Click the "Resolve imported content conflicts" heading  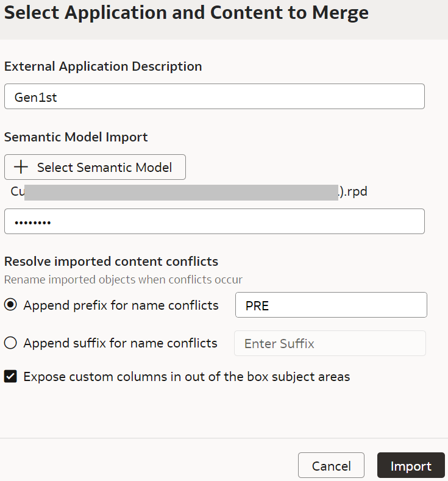click(x=111, y=262)
